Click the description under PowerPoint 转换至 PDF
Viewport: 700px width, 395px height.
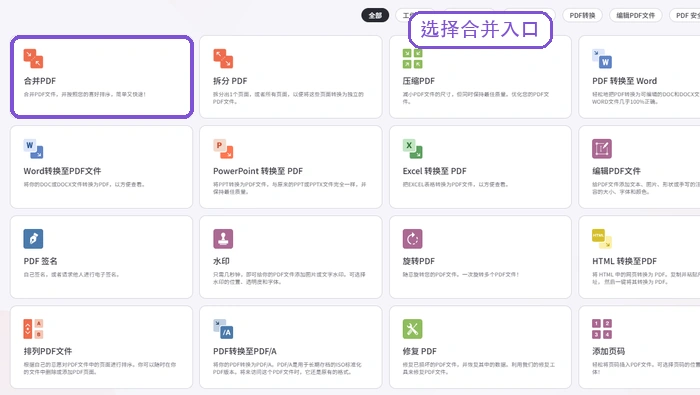pyautogui.click(x=289, y=188)
